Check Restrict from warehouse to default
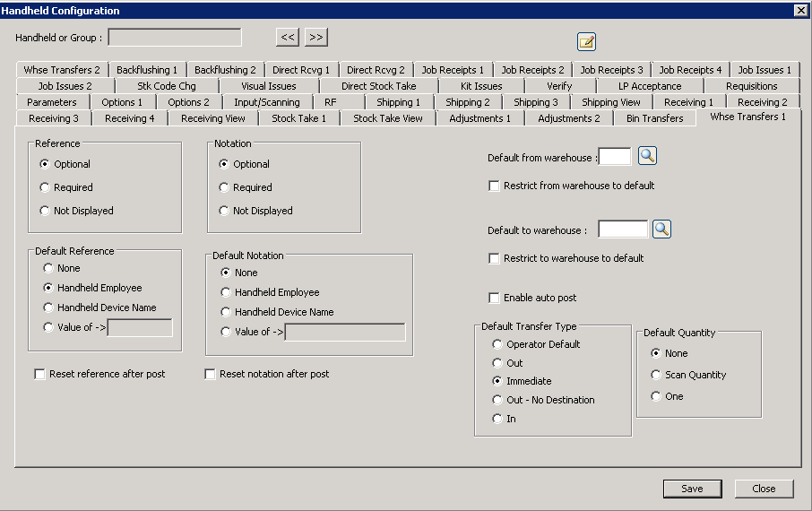The image size is (812, 511). (x=494, y=186)
